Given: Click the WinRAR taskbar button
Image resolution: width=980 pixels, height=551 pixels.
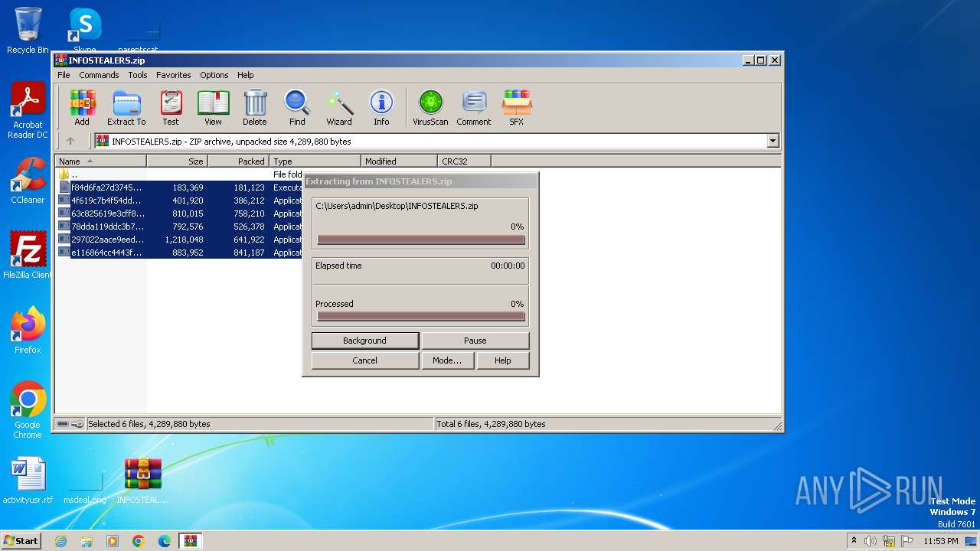Looking at the screenshot, I should [x=191, y=541].
